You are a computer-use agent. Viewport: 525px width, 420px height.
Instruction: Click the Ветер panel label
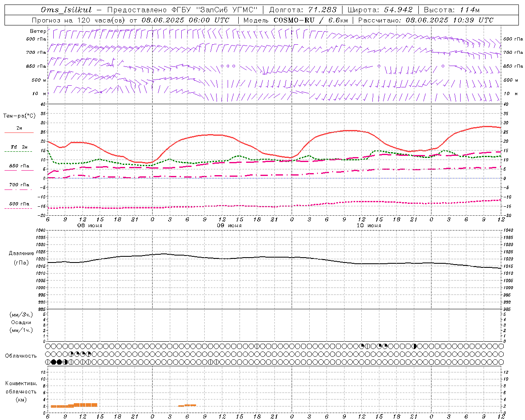coord(38,31)
